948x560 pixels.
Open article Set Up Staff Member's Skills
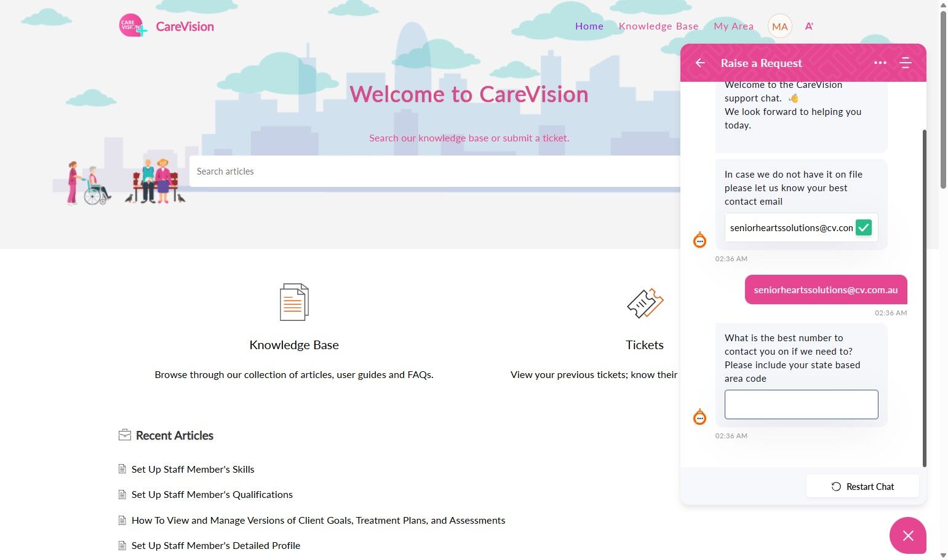(193, 469)
